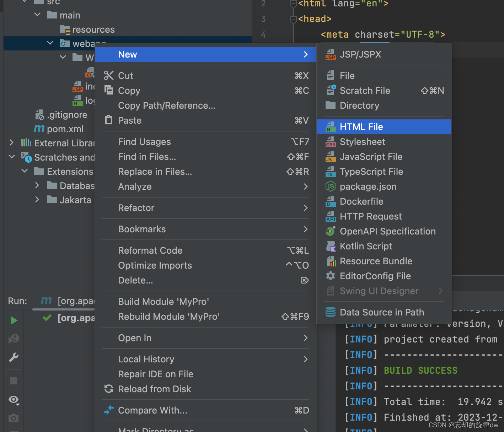The image size is (504, 432).
Task: Select Build Module 'MyPro'
Action: pos(205,302)
